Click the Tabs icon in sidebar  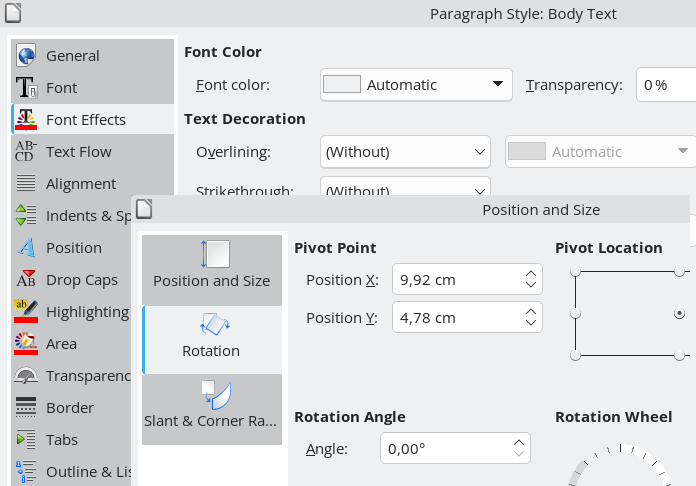(27, 440)
